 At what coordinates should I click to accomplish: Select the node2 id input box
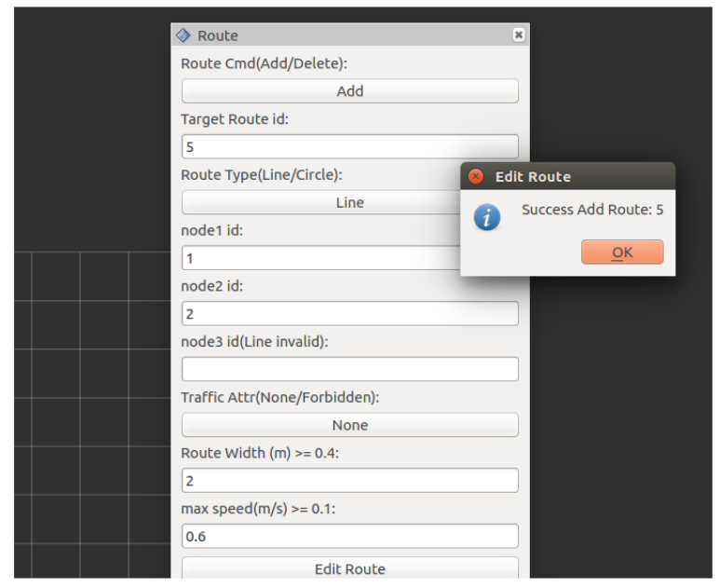click(349, 314)
